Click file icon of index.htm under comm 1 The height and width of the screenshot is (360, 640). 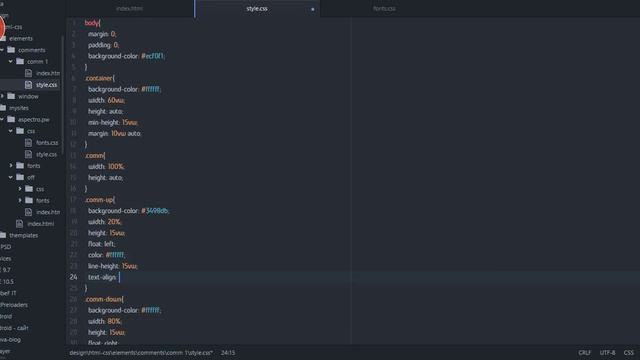tap(28, 73)
